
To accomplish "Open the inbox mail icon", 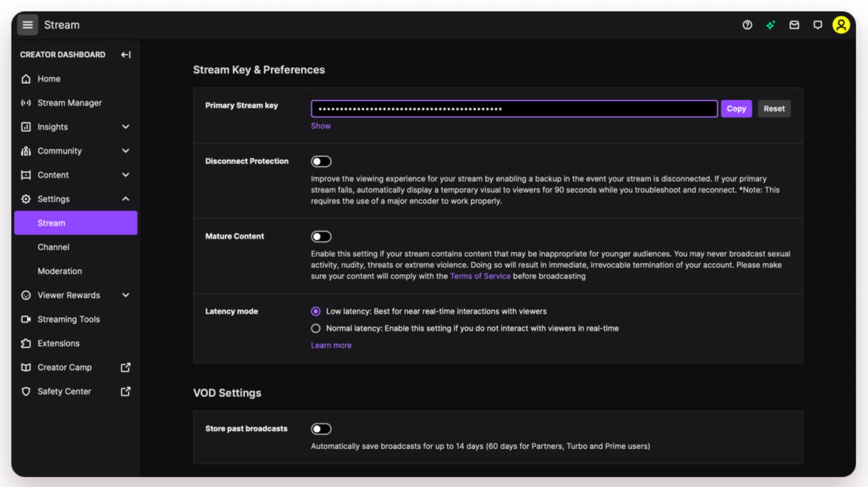I will click(x=794, y=25).
